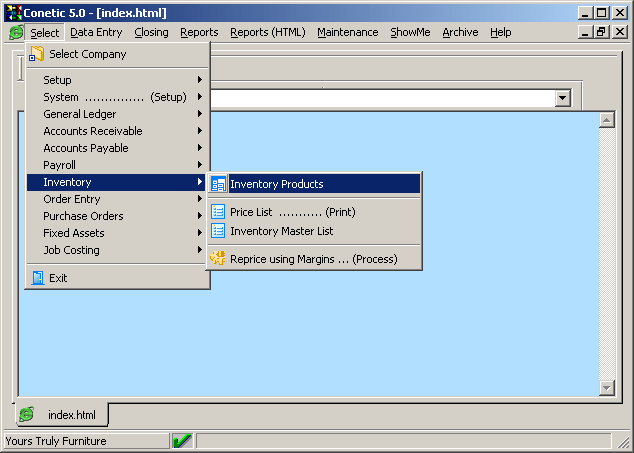Click the green icon left of Select menu

[16, 33]
